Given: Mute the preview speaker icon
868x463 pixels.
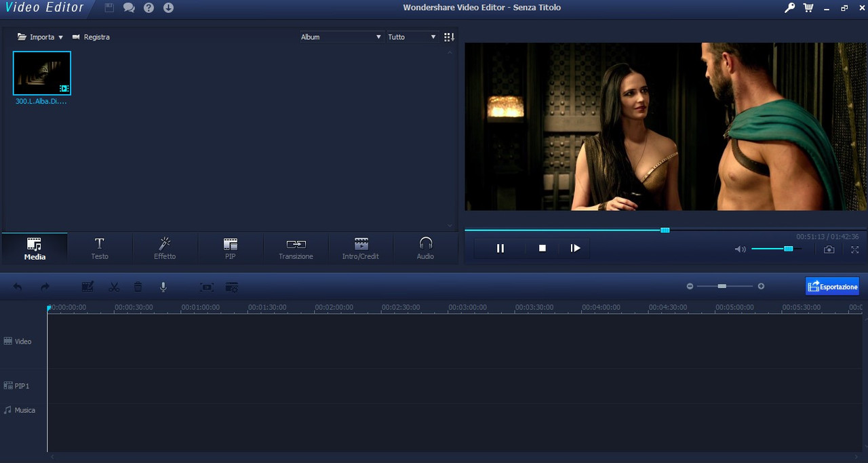Looking at the screenshot, I should click(x=740, y=249).
